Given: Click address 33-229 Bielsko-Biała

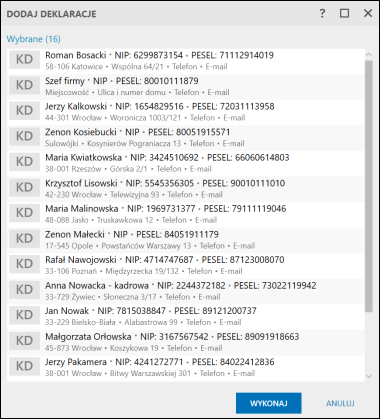Looking at the screenshot, I should 80,322.
